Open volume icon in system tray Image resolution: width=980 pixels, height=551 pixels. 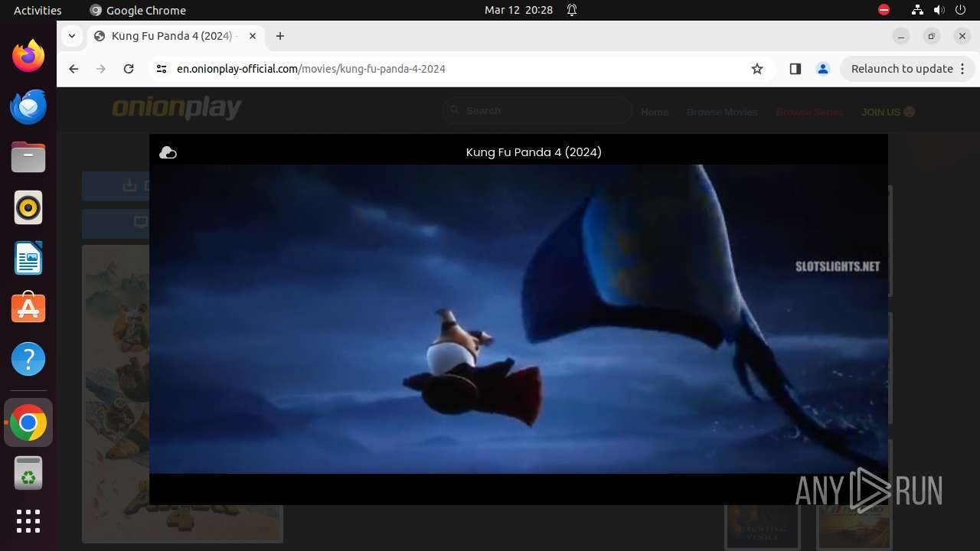coord(939,10)
